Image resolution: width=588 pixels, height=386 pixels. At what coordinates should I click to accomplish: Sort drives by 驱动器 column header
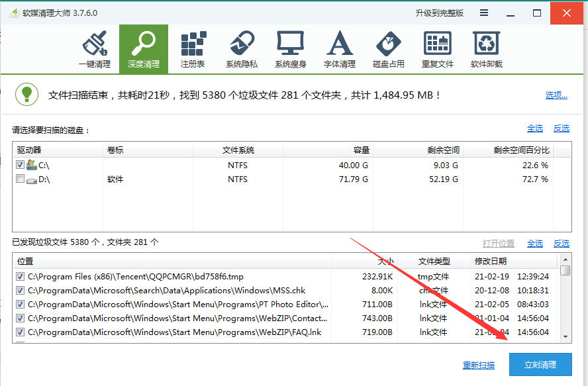(x=58, y=150)
